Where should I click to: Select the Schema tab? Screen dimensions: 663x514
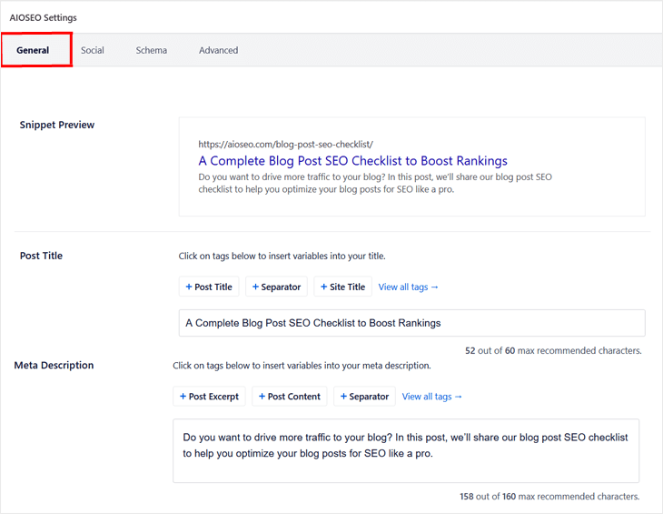[x=151, y=50]
